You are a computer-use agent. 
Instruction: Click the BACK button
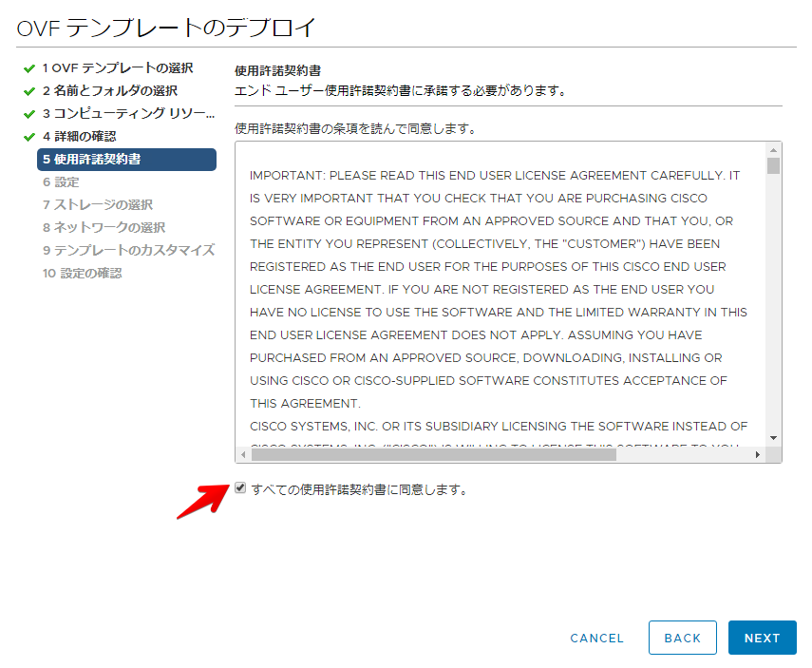tap(683, 638)
